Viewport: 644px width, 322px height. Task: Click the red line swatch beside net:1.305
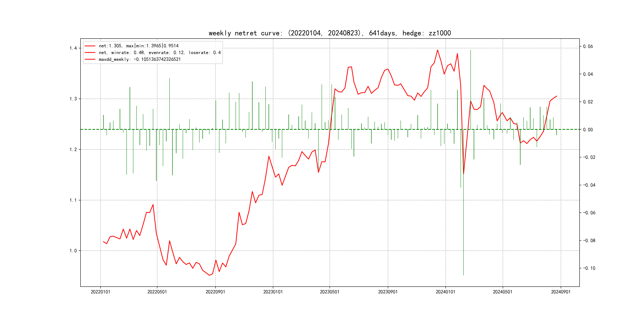click(90, 46)
